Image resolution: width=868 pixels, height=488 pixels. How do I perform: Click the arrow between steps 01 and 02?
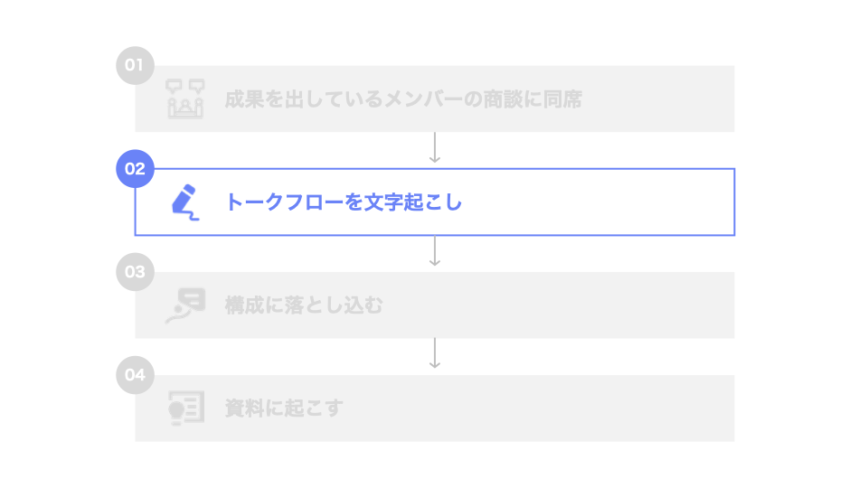point(435,148)
